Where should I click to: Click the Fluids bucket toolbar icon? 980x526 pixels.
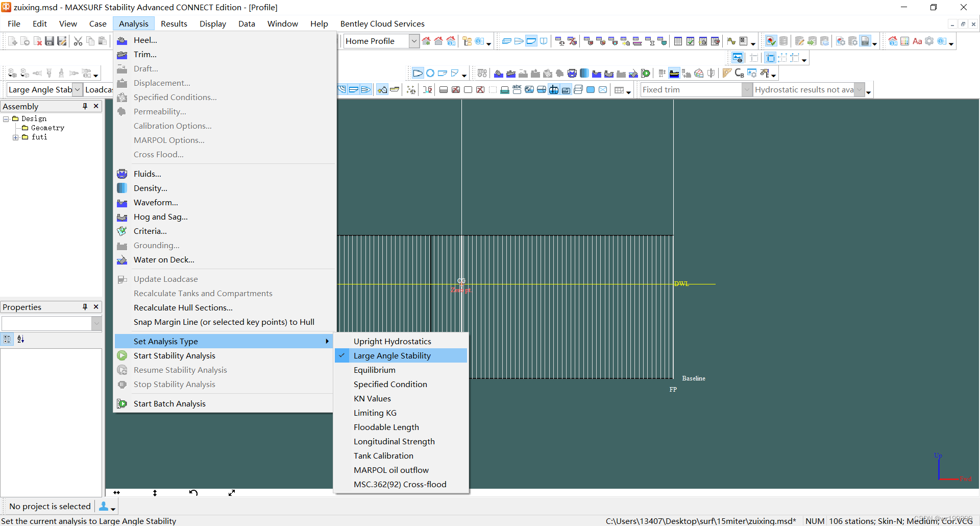(572, 74)
